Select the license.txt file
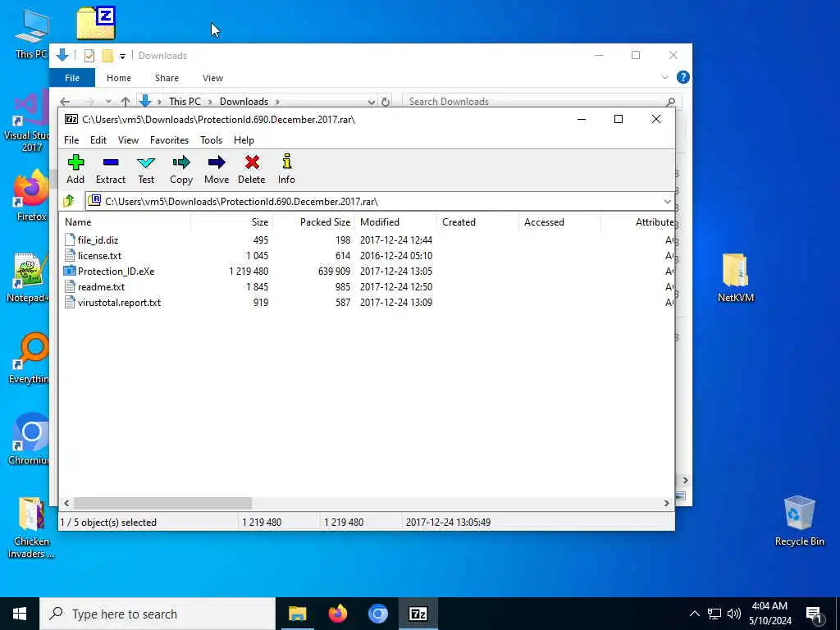 [99, 256]
